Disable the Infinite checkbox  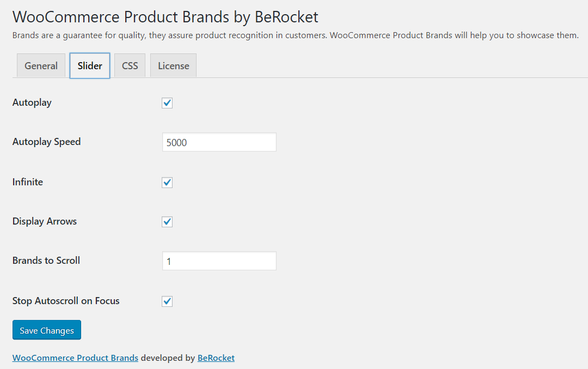pos(167,183)
